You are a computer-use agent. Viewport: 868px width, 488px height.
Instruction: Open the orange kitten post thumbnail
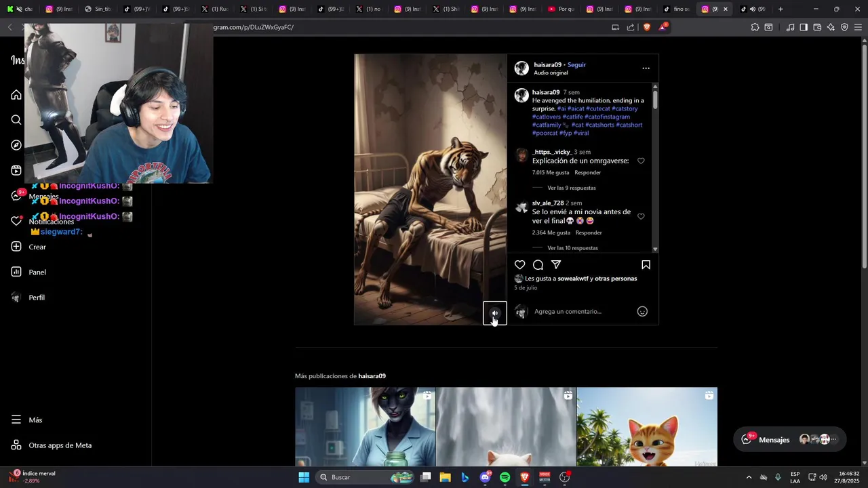(x=647, y=427)
